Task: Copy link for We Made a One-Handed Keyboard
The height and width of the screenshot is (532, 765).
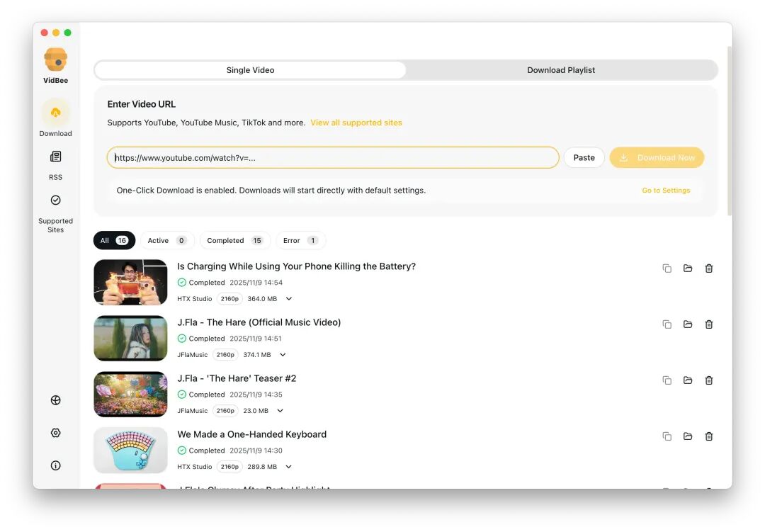Action: coord(667,436)
